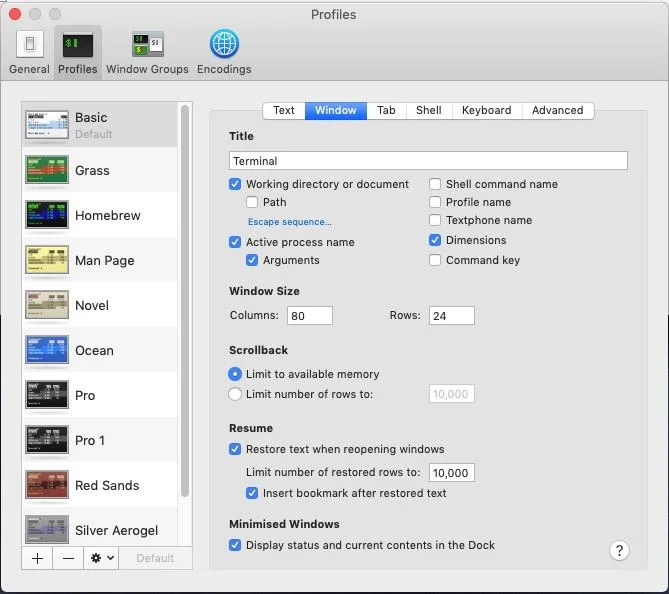The image size is (669, 594).
Task: Remove the selected profile with minus button
Action: pos(68,558)
